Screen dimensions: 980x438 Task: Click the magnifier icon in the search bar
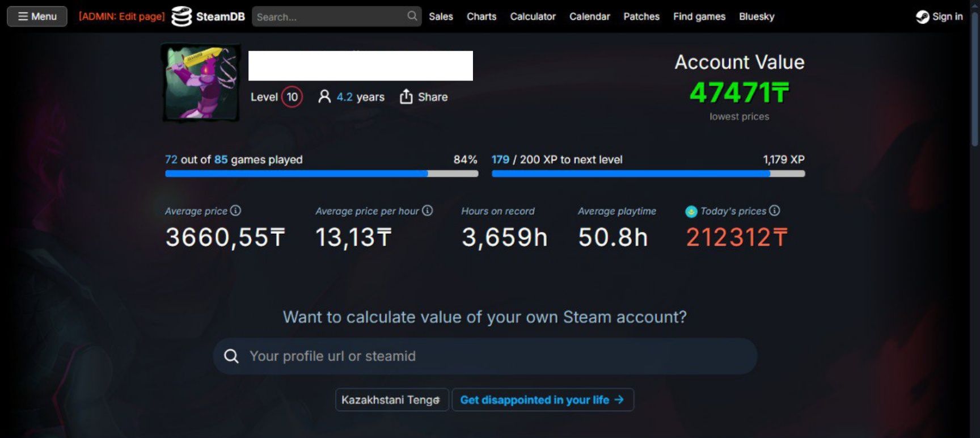[412, 16]
